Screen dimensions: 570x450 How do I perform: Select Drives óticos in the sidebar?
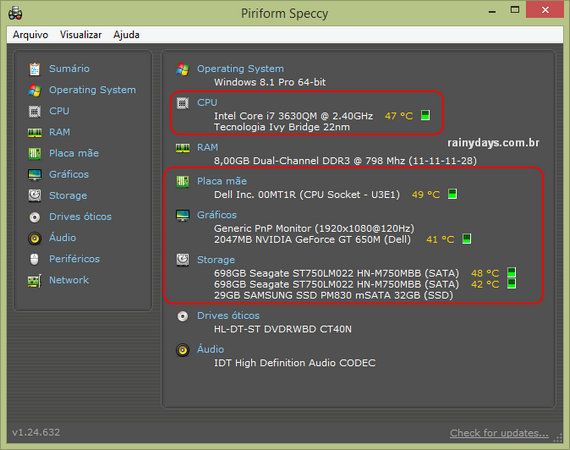[x=80, y=217]
